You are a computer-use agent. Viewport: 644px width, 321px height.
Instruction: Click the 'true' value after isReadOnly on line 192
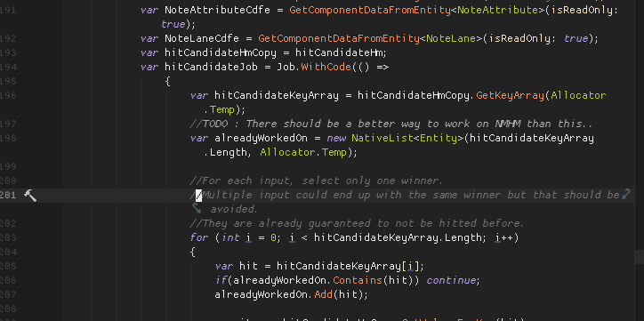[576, 38]
